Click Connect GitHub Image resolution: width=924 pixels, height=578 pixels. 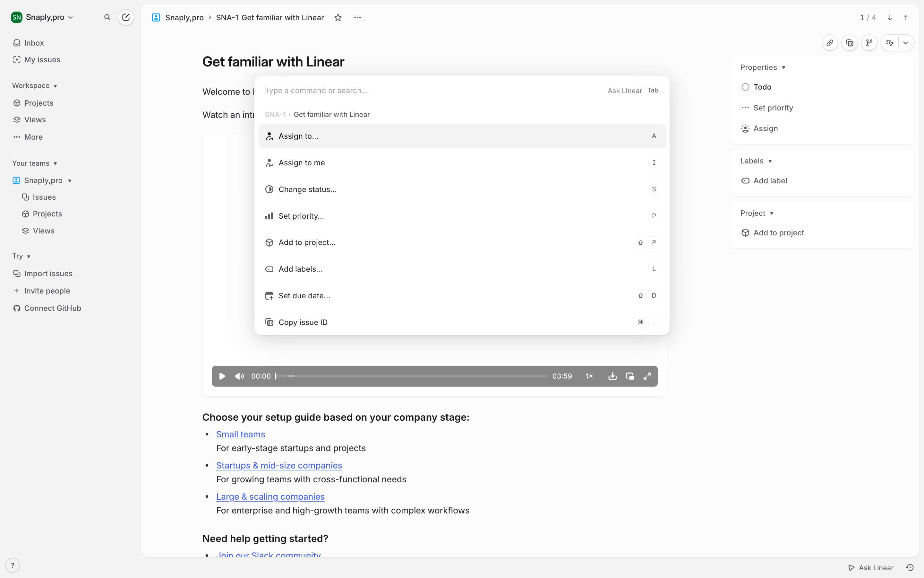47,308
